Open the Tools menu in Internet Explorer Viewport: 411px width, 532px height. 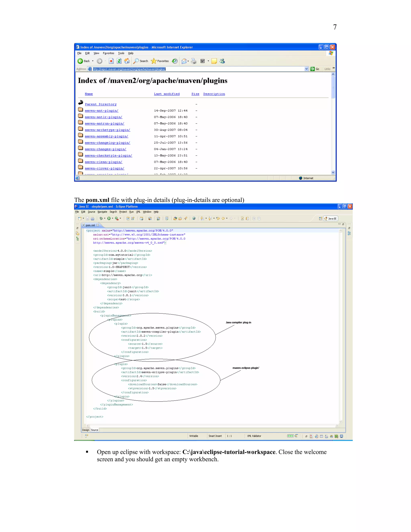click(121, 53)
